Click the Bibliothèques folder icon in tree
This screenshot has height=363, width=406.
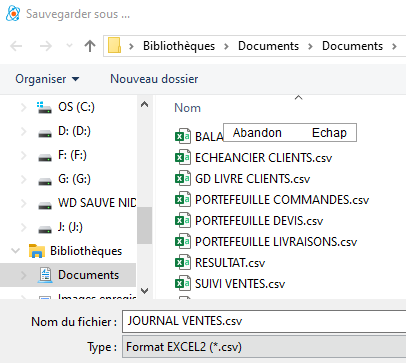(37, 251)
